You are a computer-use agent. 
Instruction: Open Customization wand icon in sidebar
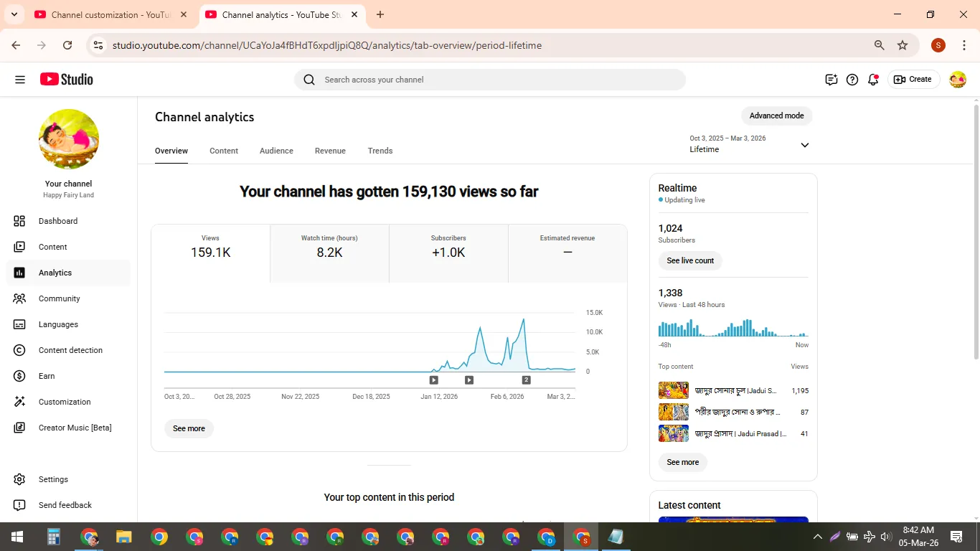[x=19, y=402]
